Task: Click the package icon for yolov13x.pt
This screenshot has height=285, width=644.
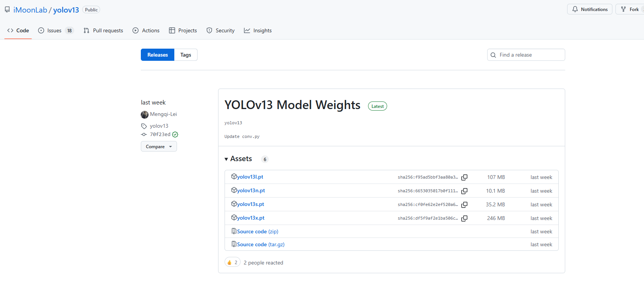Action: [x=234, y=217]
